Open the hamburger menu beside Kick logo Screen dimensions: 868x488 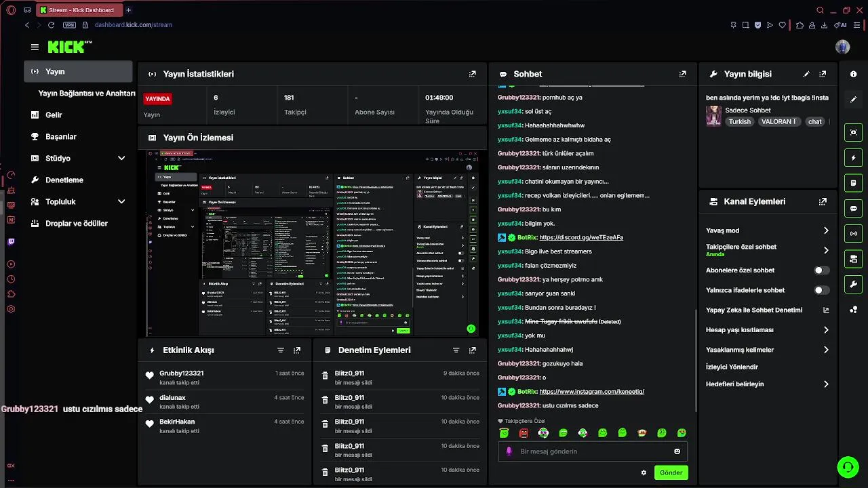[x=35, y=47]
